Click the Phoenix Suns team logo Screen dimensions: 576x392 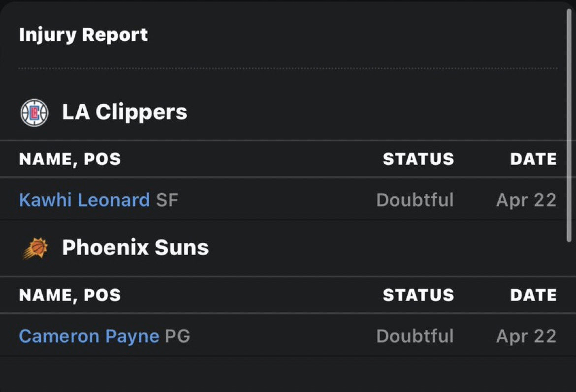coord(34,248)
